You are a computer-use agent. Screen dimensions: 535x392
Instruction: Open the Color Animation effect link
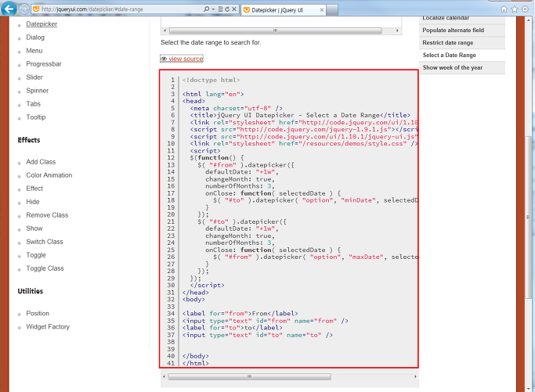pos(49,175)
